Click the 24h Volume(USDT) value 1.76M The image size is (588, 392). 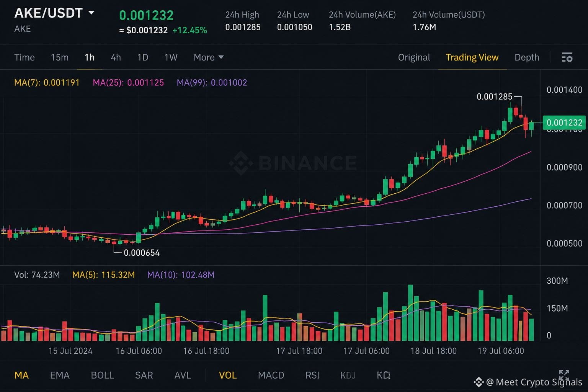point(424,27)
